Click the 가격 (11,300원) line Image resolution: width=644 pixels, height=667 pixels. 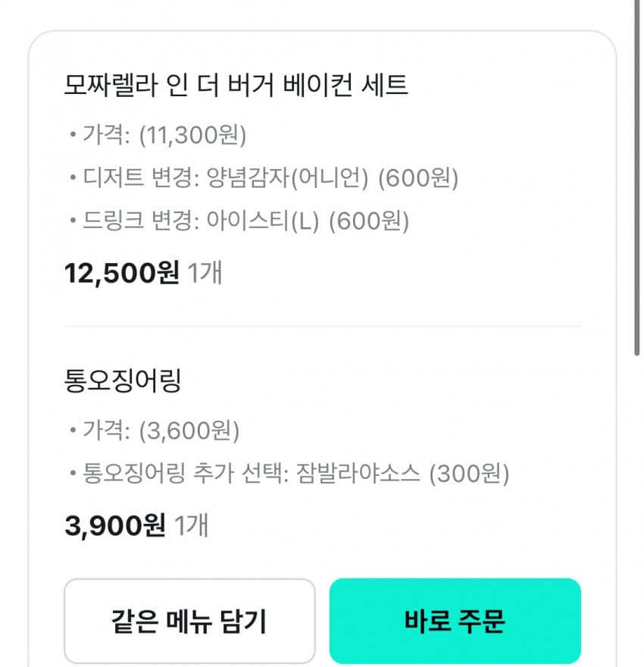pyautogui.click(x=157, y=136)
